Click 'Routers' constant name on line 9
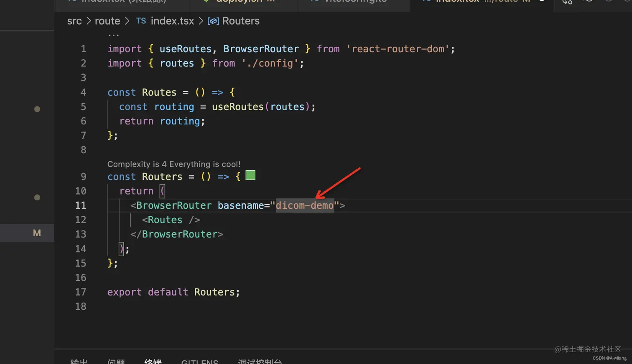 162,177
